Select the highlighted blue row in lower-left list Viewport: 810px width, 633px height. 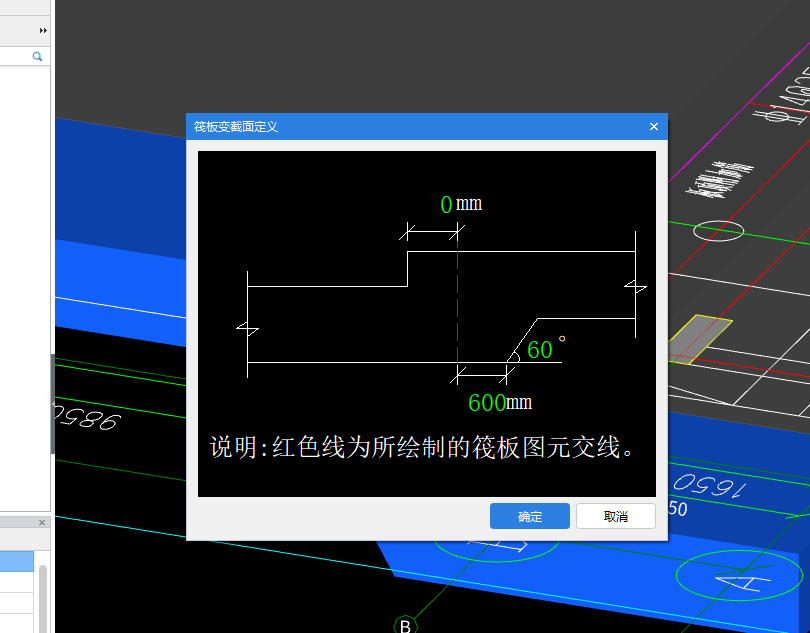pos(17,561)
